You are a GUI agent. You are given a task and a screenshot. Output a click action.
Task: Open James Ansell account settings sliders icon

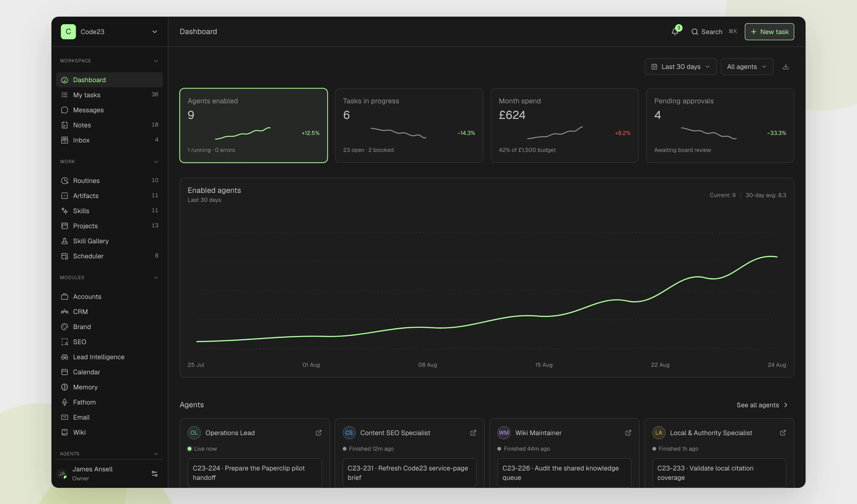tap(155, 474)
